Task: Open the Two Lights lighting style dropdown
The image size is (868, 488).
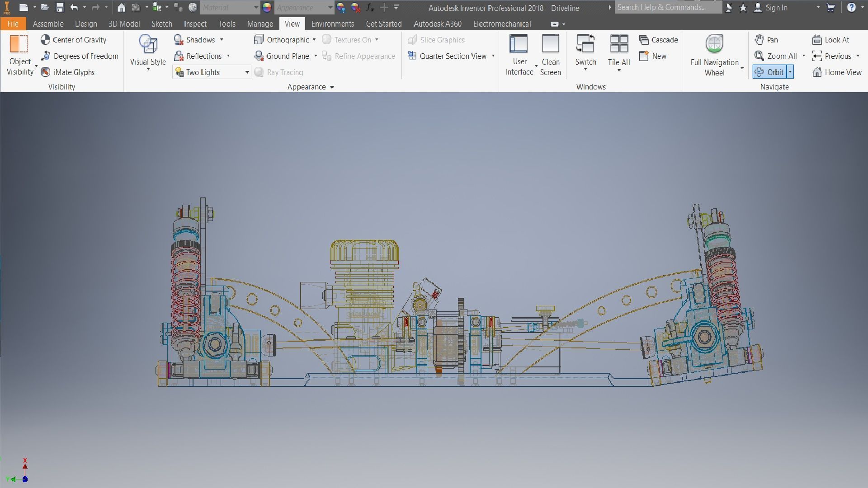Action: point(247,72)
